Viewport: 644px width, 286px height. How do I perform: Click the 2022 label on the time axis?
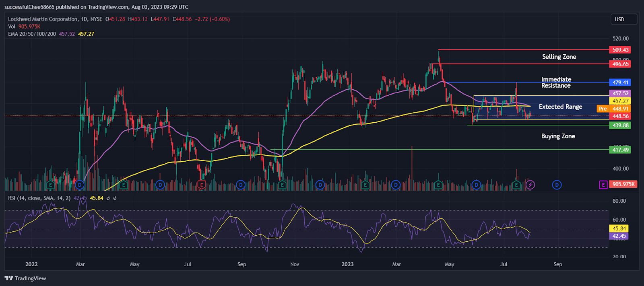[x=31, y=264]
